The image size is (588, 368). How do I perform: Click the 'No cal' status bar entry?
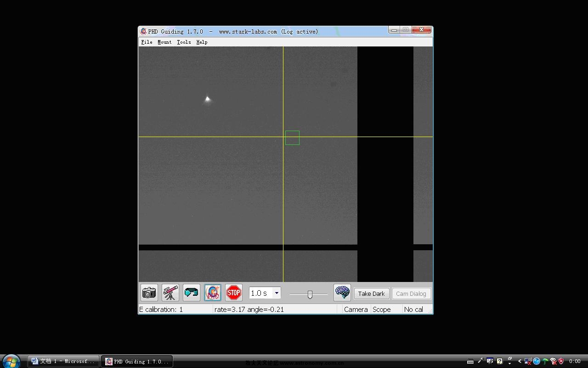(x=413, y=310)
